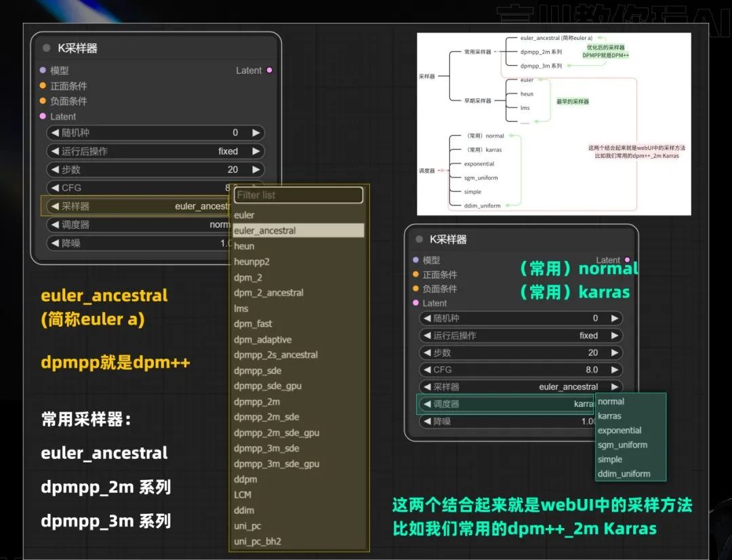Click 负面条件 input port on right K采样器
The height and width of the screenshot is (560, 732).
415,289
